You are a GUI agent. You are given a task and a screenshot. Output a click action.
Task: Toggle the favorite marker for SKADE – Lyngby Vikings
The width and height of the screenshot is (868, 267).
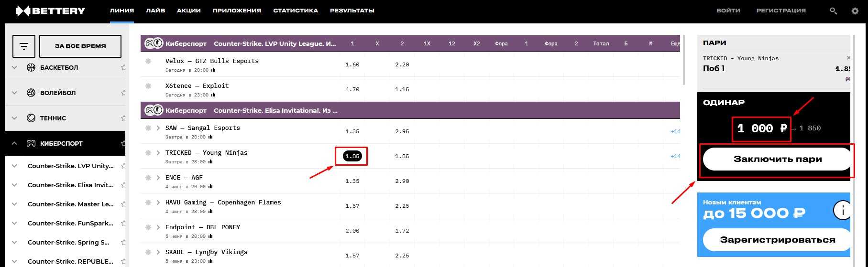click(x=148, y=252)
